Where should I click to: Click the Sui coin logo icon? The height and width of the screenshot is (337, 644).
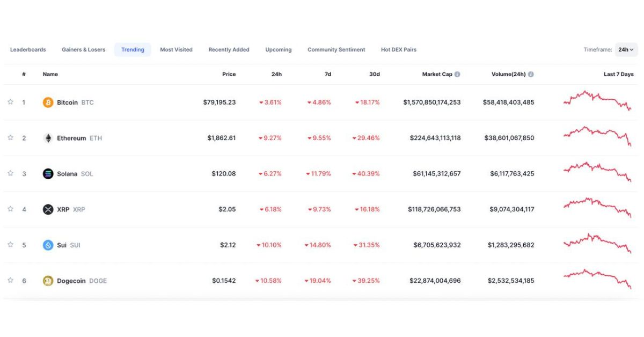[48, 245]
